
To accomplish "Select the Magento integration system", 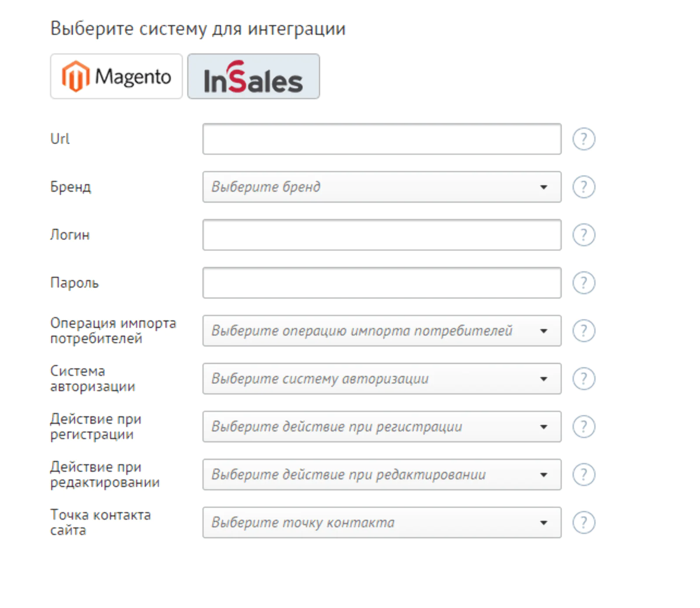I will click(116, 76).
